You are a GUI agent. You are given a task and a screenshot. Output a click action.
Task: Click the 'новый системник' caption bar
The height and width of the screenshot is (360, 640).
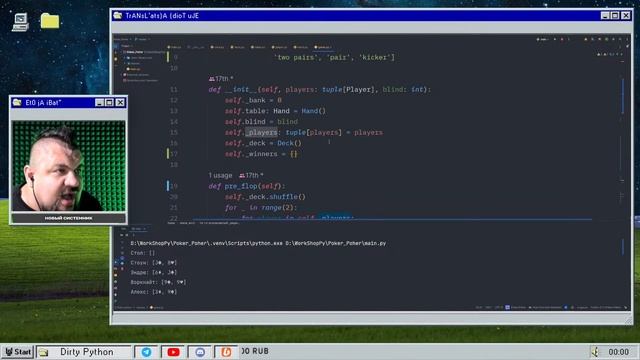[69, 218]
